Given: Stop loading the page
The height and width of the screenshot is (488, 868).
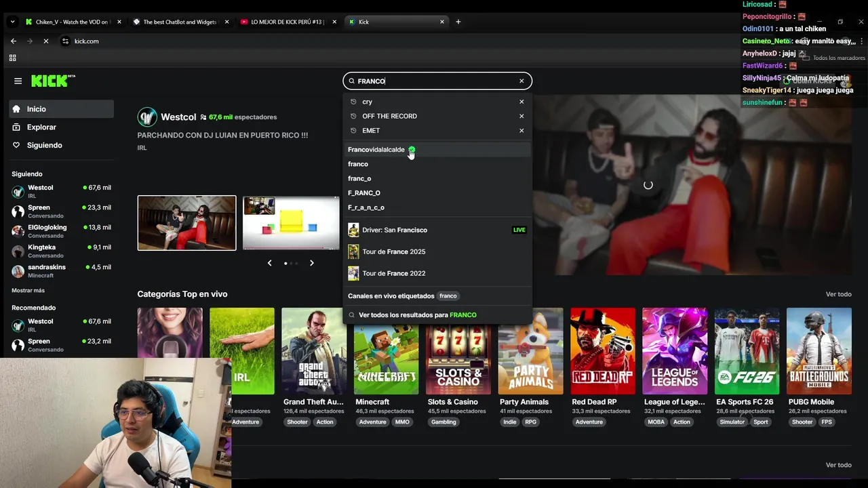Looking at the screenshot, I should click(x=45, y=41).
